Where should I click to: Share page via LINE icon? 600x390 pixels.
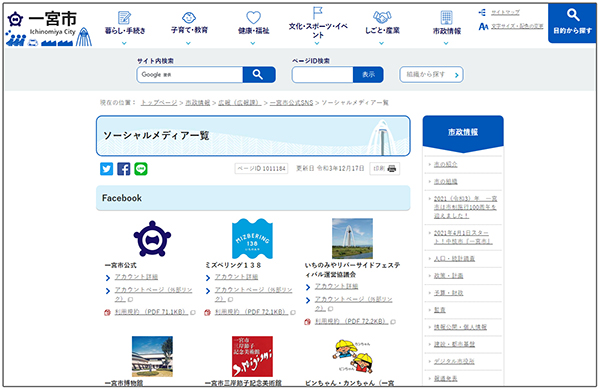[141, 169]
